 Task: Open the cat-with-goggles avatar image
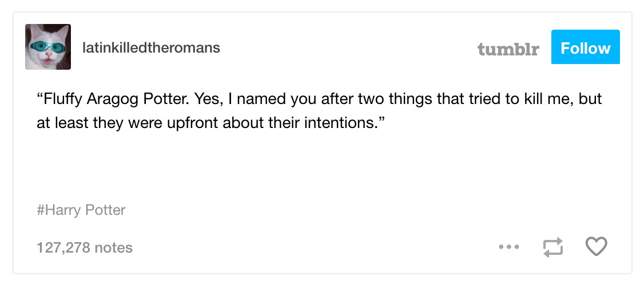click(48, 47)
